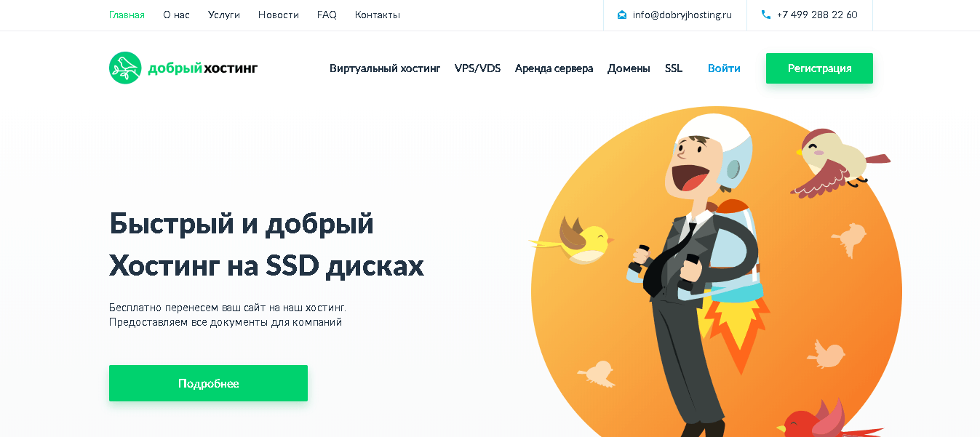Click the jetpack businessman illustration

click(x=697, y=276)
